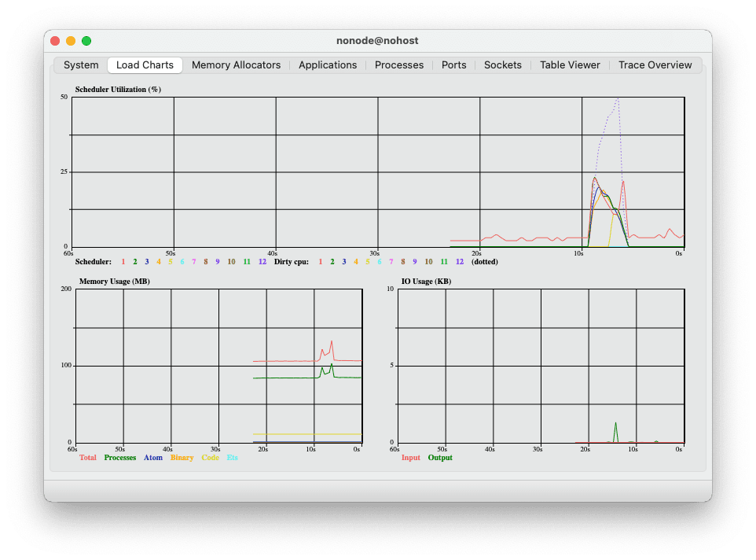The image size is (756, 560).
Task: Click the Binary legend label
Action: [x=182, y=457]
